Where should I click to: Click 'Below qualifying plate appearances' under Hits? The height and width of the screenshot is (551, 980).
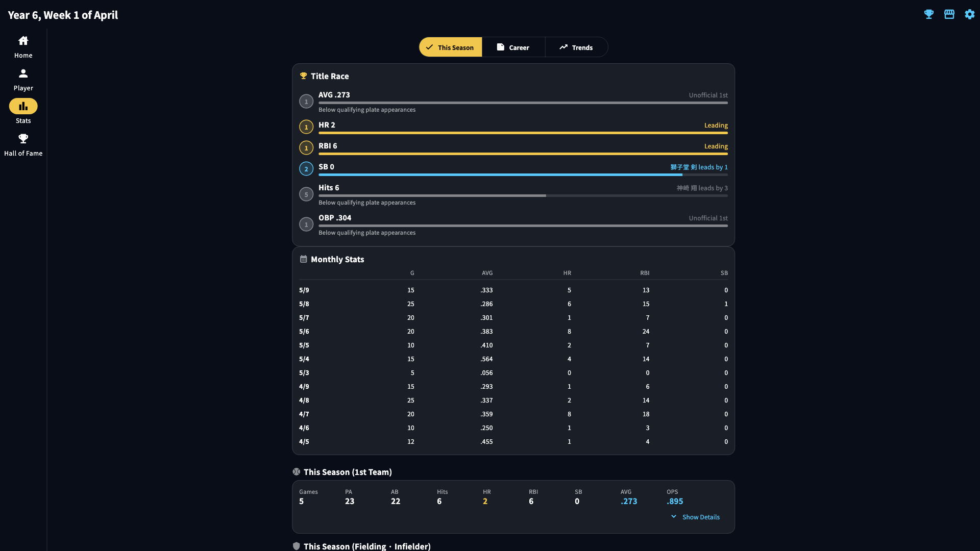tap(367, 203)
